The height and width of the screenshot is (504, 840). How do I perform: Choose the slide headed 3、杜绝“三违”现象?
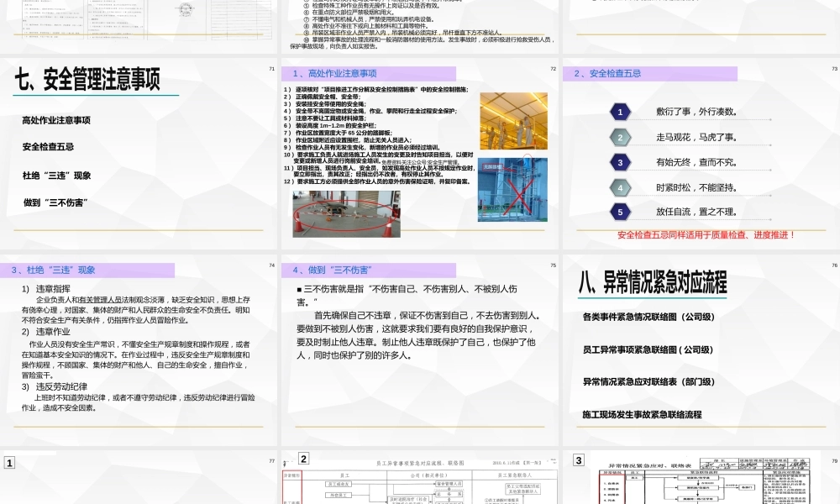point(139,350)
